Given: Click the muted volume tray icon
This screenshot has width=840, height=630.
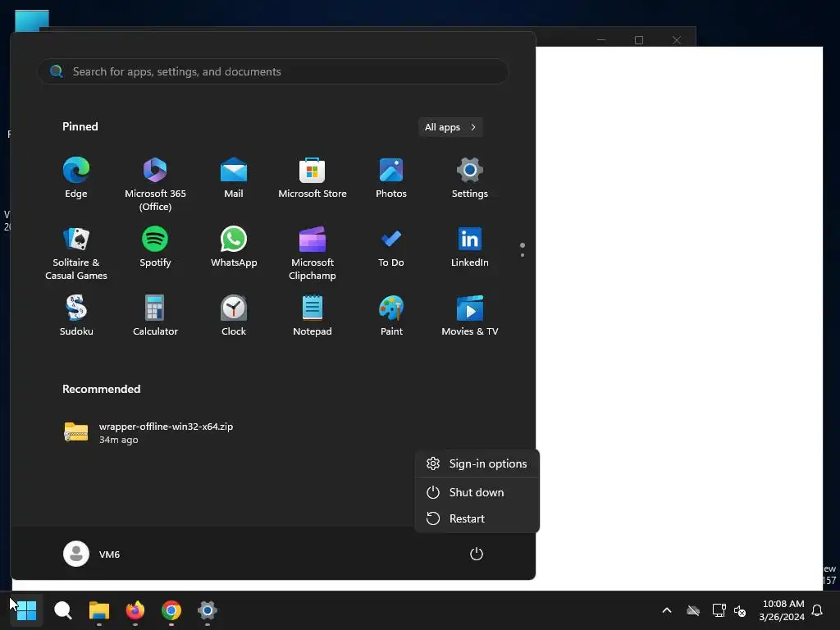Looking at the screenshot, I should click(x=740, y=610).
